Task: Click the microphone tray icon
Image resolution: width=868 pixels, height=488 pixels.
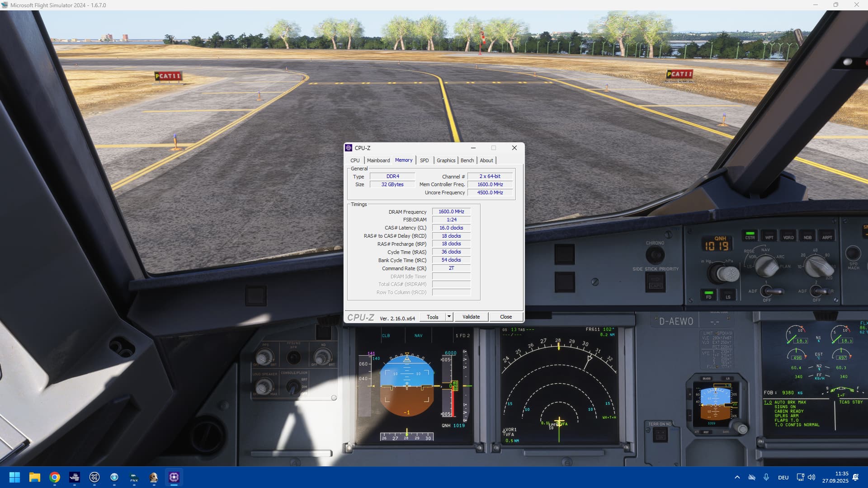Action: (x=766, y=477)
